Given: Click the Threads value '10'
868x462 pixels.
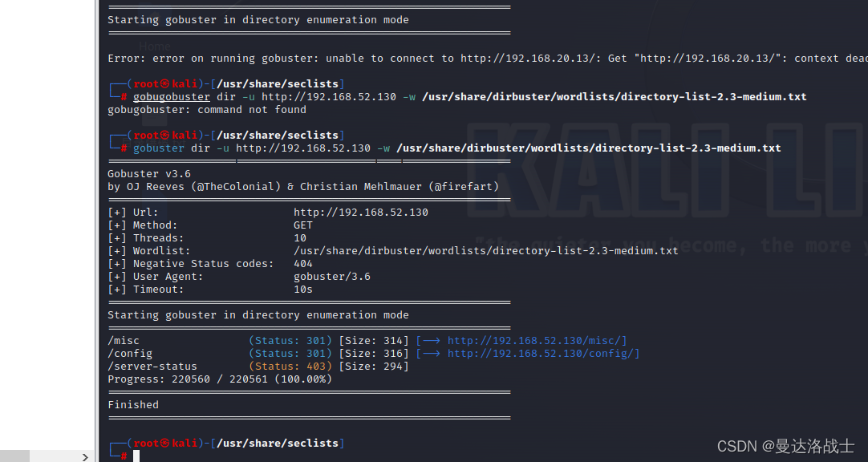Looking at the screenshot, I should pyautogui.click(x=300, y=238).
